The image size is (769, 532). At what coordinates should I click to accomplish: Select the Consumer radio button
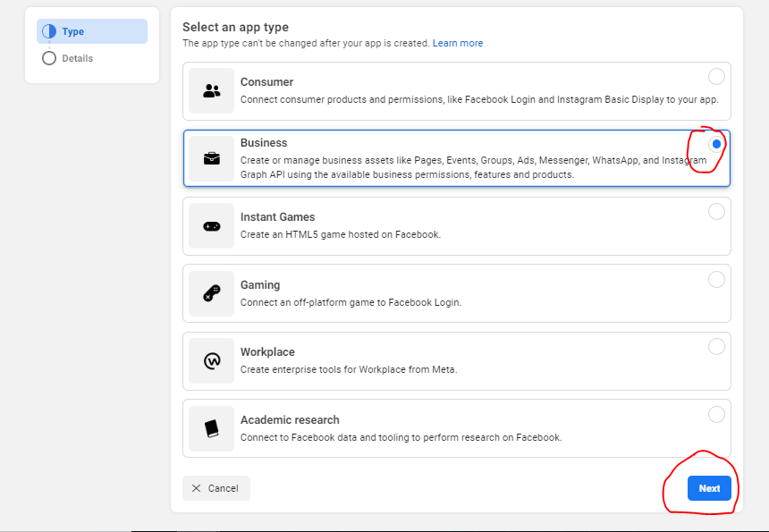716,77
